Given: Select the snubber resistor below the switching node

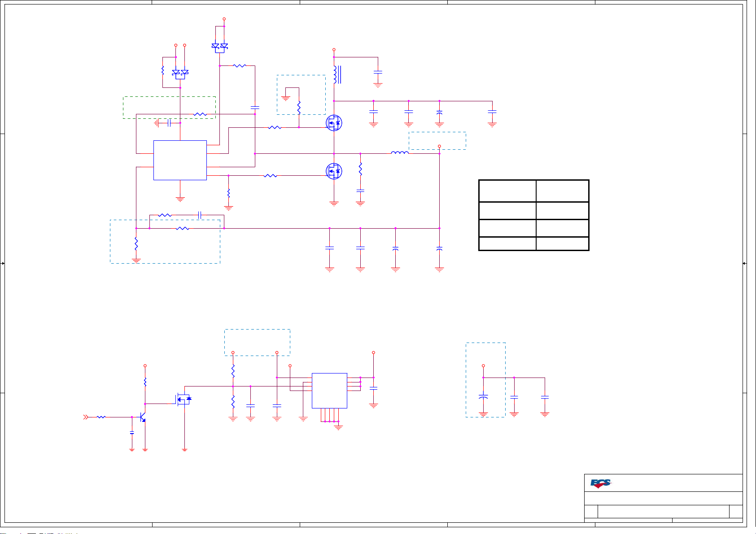Looking at the screenshot, I should pyautogui.click(x=360, y=169).
